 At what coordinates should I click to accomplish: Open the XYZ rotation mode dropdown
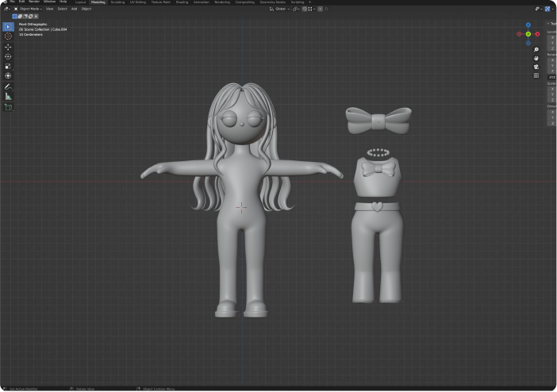[552, 77]
